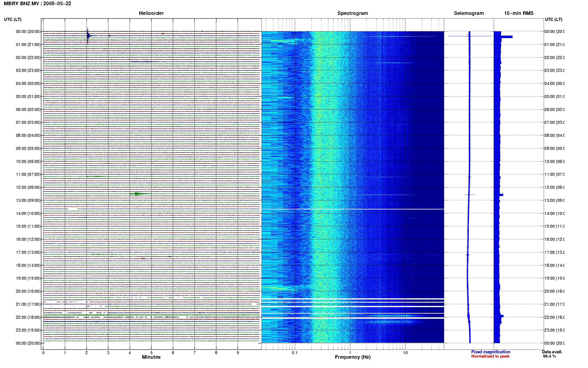Image resolution: width=588 pixels, height=368 pixels.
Task: Click the '03:00 (23:00)' left time label
Action: [x=28, y=70]
